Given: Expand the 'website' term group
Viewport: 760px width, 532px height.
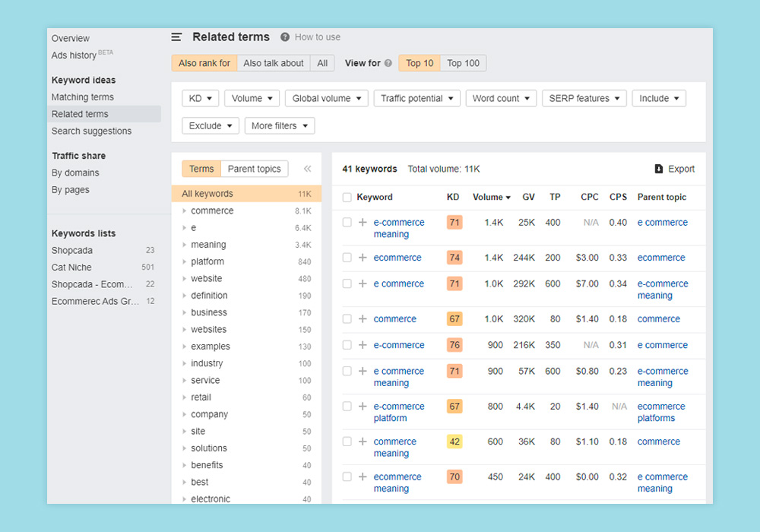Looking at the screenshot, I should [184, 279].
